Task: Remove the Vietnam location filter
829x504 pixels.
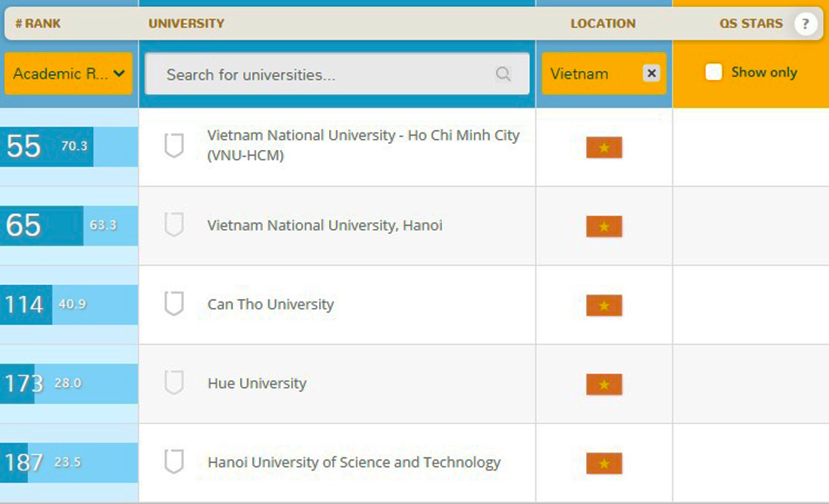Action: 652,73
